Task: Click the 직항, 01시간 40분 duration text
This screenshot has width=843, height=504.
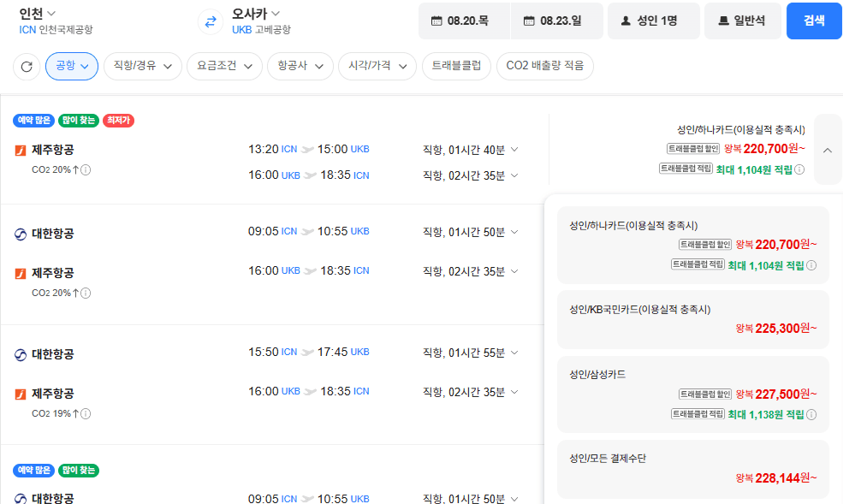Action: coord(464,150)
